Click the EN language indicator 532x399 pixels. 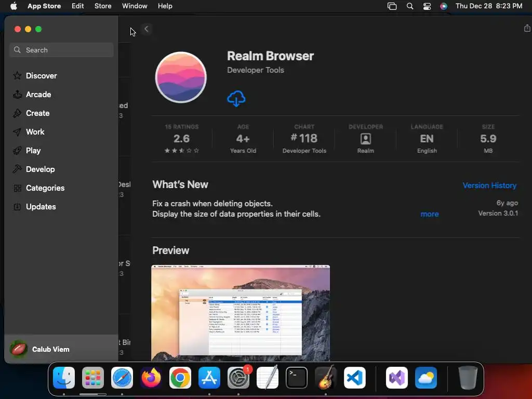427,138
